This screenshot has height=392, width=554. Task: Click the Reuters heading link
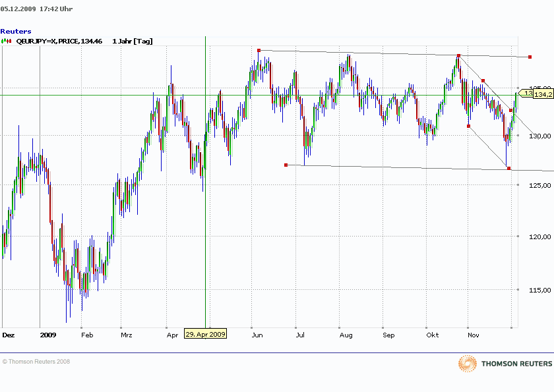coord(16,32)
